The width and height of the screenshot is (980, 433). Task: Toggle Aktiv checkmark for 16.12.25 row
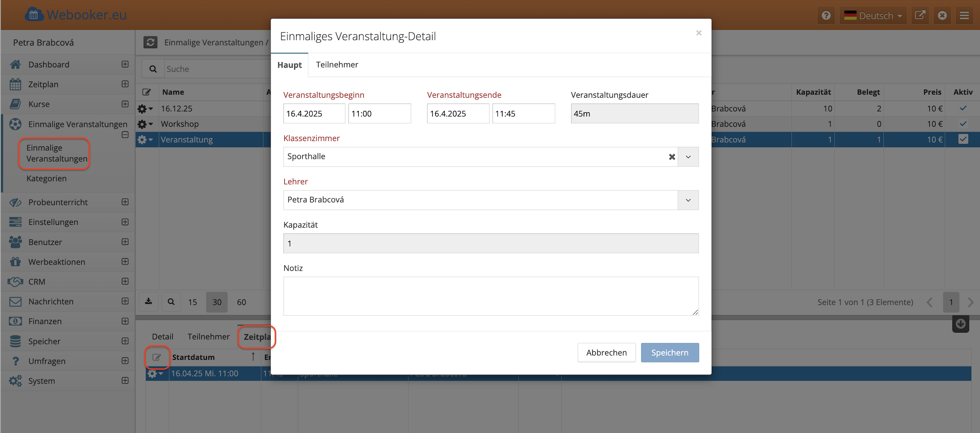pyautogui.click(x=963, y=108)
